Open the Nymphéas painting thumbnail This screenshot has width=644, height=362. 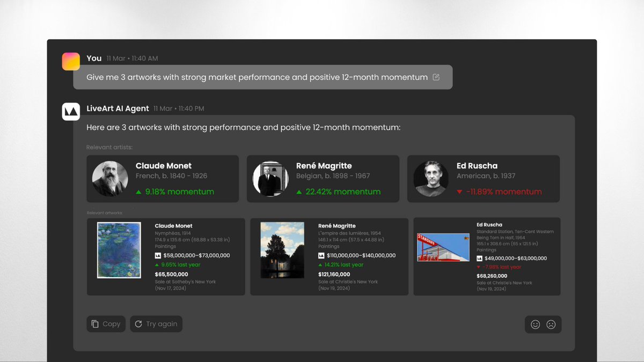pyautogui.click(x=119, y=250)
